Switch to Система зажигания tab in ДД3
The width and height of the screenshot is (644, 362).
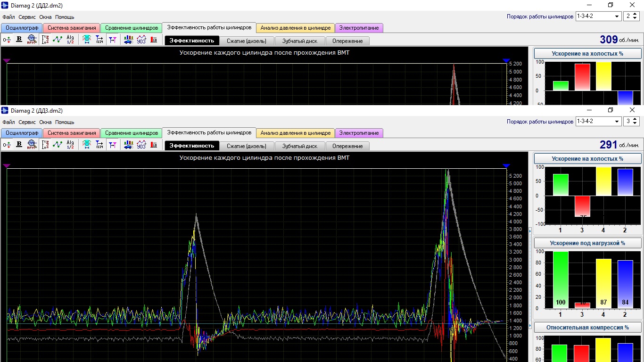click(x=72, y=133)
